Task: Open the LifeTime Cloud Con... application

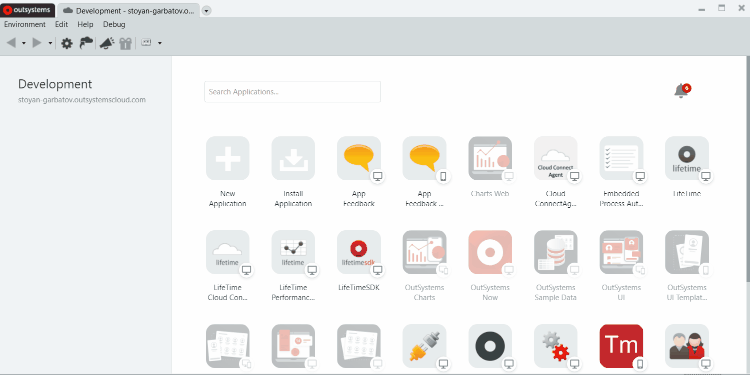Action: 228,252
